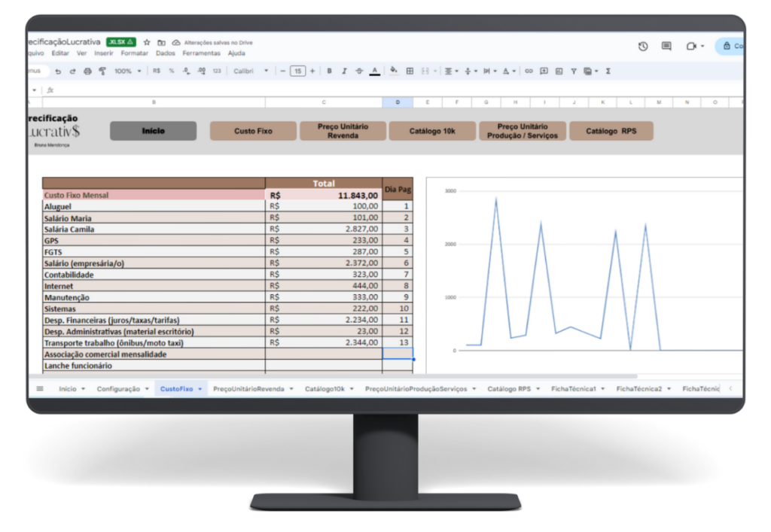Open the filter views dropdown
This screenshot has width=771, height=532.
click(590, 71)
